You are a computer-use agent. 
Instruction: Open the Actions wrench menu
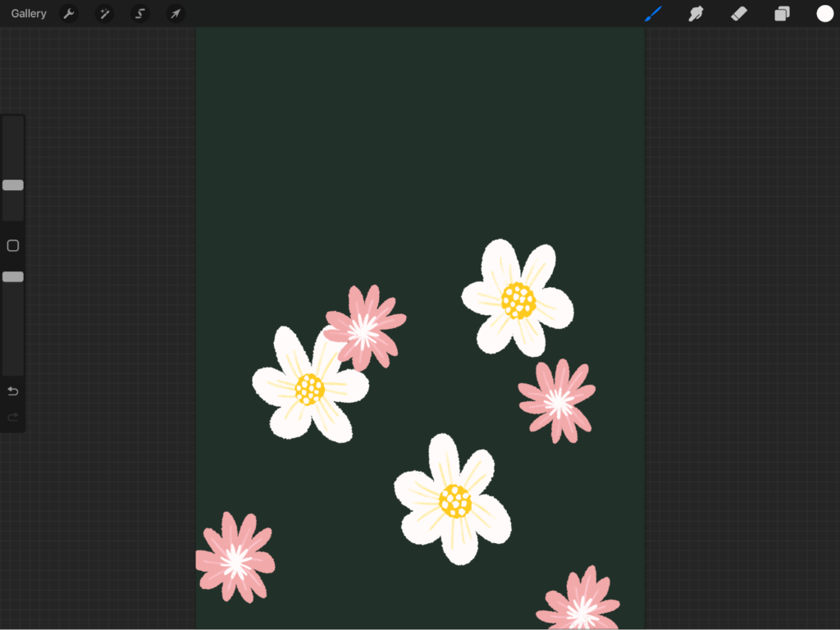point(69,13)
